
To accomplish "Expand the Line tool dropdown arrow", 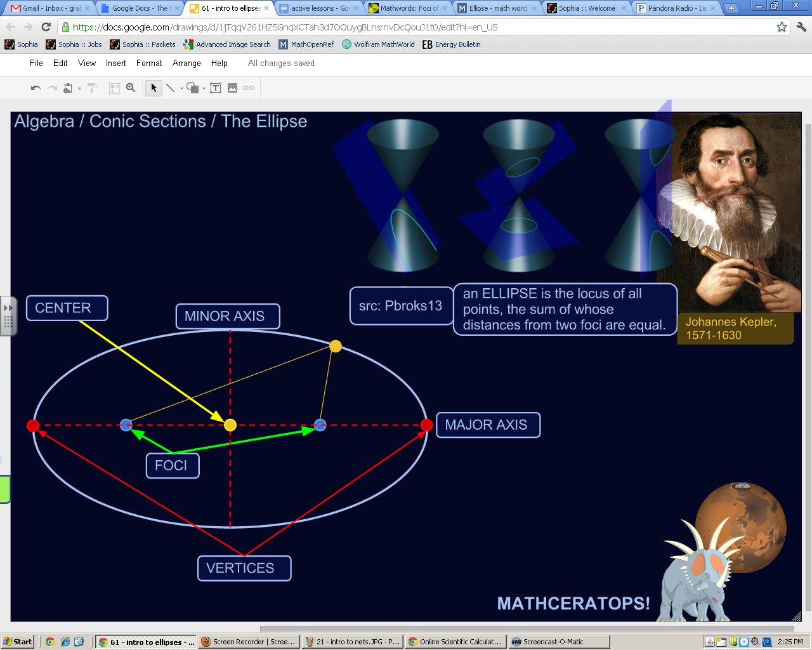I will [181, 88].
